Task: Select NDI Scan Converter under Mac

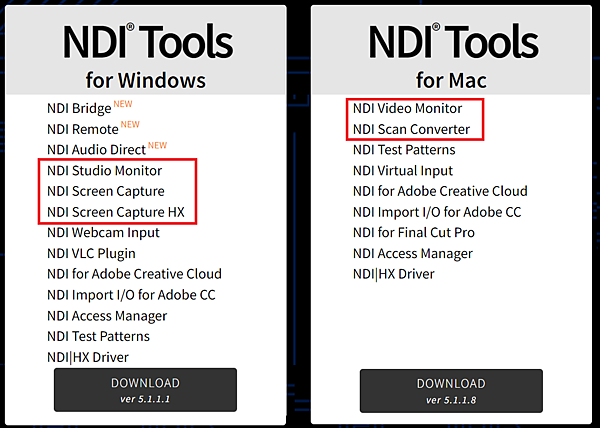Action: pyautogui.click(x=411, y=129)
